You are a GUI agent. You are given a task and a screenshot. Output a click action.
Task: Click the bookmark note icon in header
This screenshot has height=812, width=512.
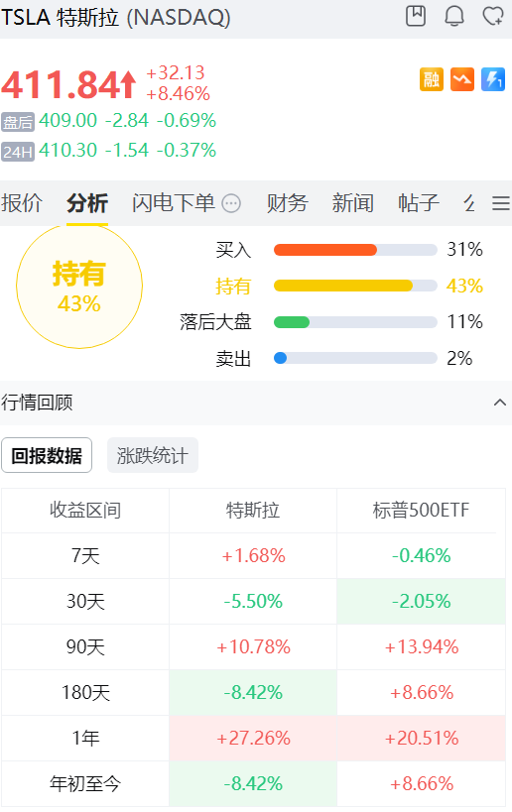click(416, 16)
